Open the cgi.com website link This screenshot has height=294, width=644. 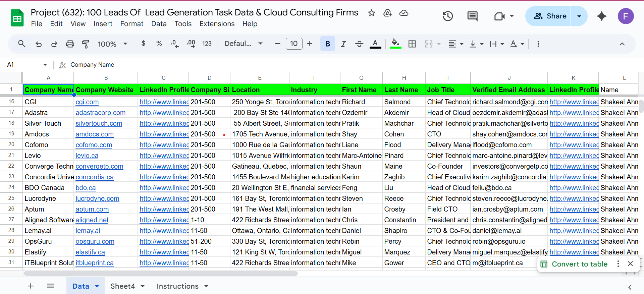coord(87,102)
